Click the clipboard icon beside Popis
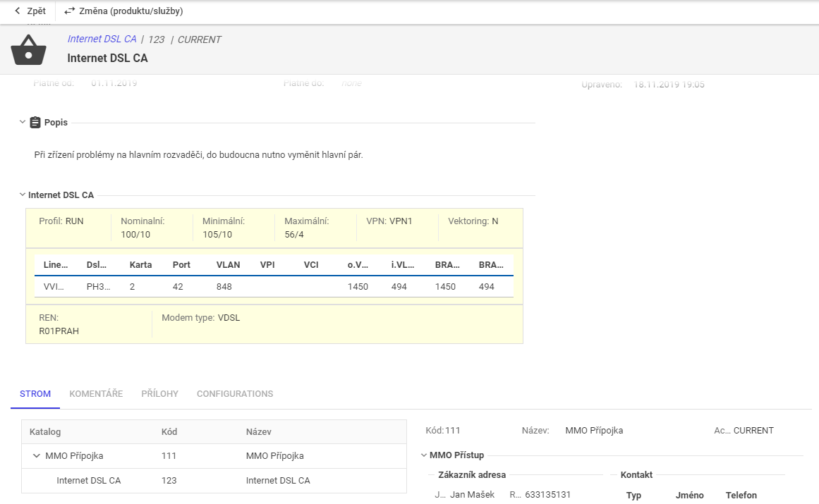The width and height of the screenshot is (819, 504). [x=35, y=123]
